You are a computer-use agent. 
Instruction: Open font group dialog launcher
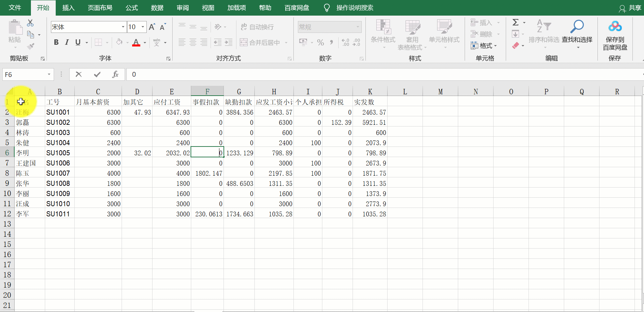(x=168, y=59)
